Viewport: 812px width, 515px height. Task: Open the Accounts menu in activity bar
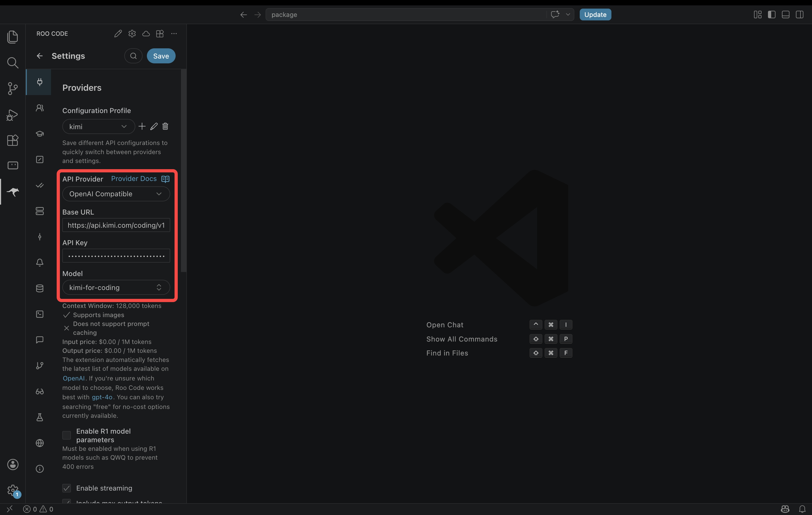point(12,465)
